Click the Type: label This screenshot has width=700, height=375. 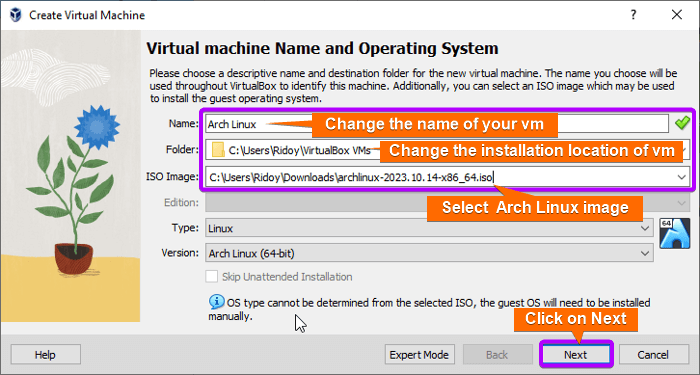point(185,228)
